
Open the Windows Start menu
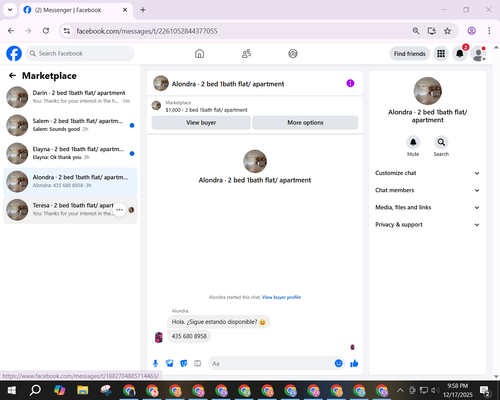[12, 390]
